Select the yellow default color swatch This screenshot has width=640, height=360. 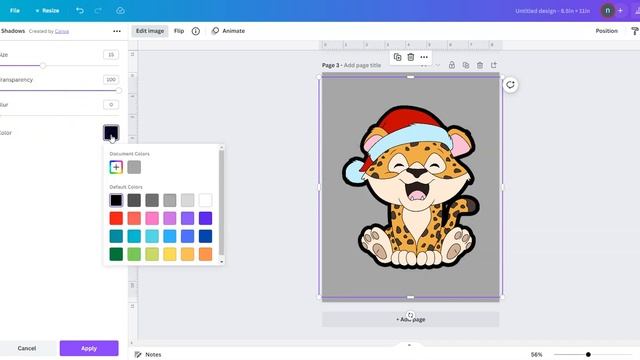tap(170, 254)
